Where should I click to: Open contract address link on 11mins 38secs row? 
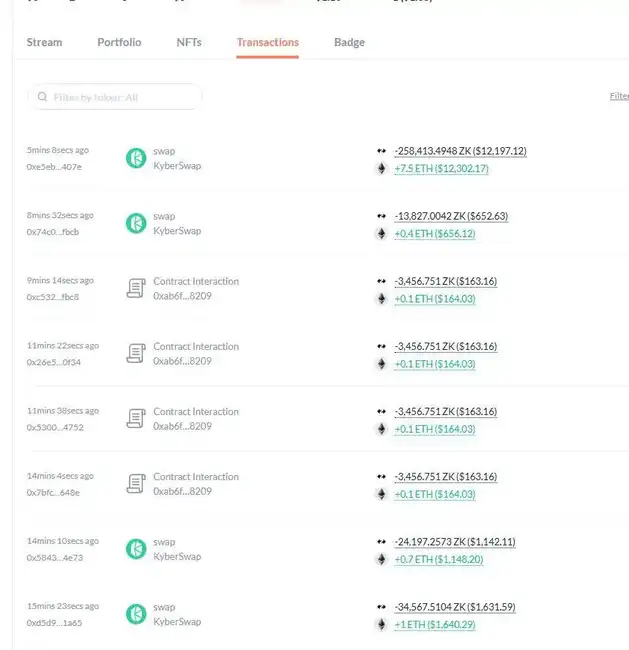[x=182, y=426]
